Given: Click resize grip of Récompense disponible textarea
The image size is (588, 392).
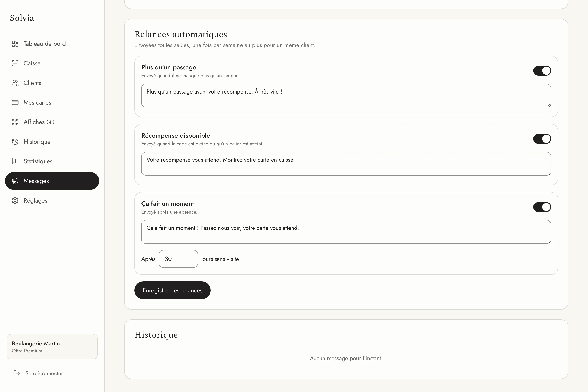Looking at the screenshot, I should 549,173.
